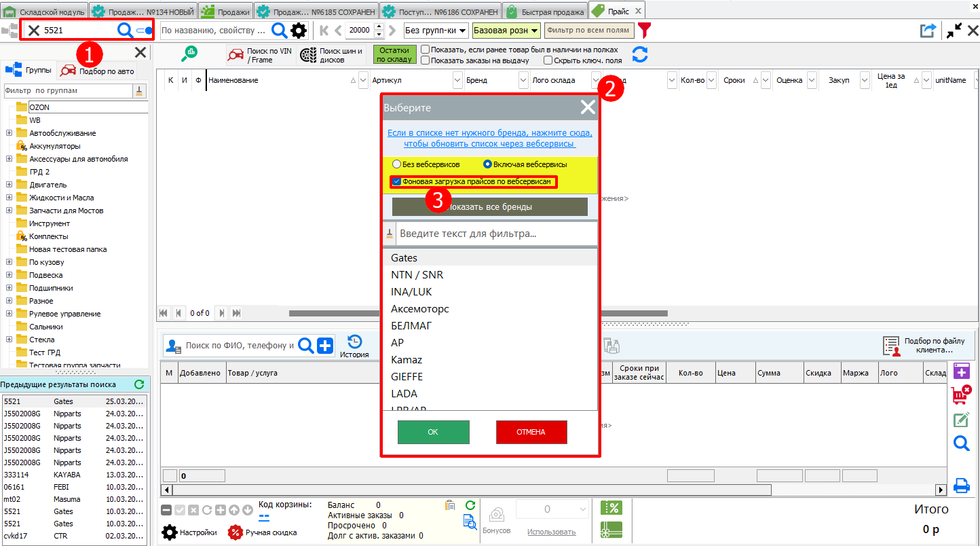
Task: Open manual discount percent icon
Action: pyautogui.click(x=235, y=532)
